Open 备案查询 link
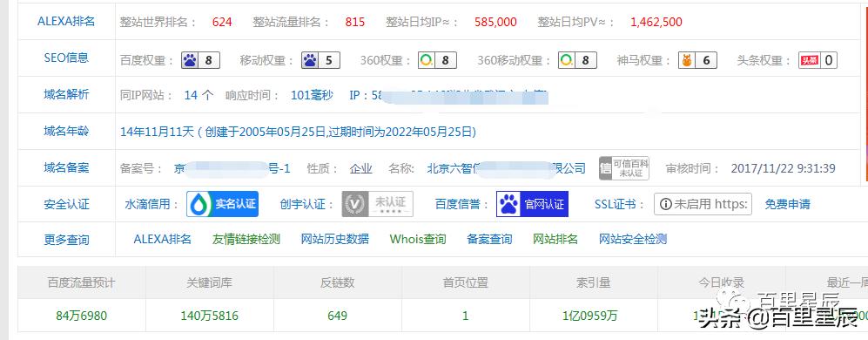 (489, 239)
